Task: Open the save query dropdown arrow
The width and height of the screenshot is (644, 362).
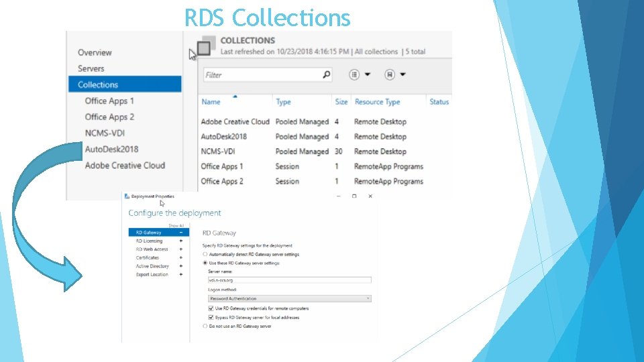Action: point(403,74)
